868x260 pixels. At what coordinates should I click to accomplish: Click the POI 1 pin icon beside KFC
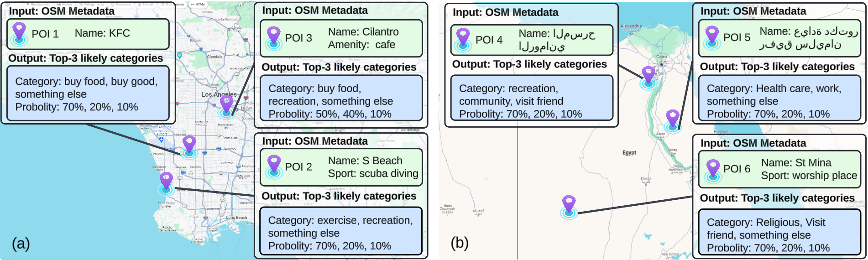pyautogui.click(x=19, y=34)
